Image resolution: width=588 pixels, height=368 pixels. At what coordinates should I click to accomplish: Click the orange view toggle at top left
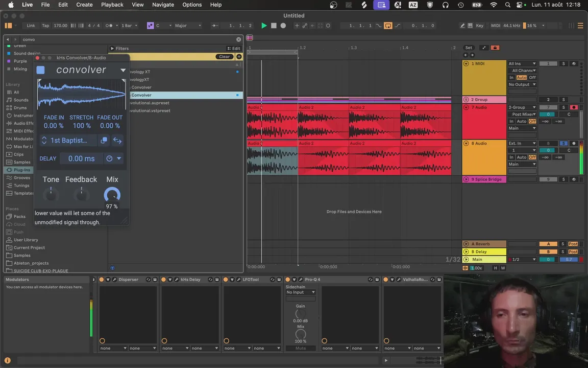(x=8, y=26)
